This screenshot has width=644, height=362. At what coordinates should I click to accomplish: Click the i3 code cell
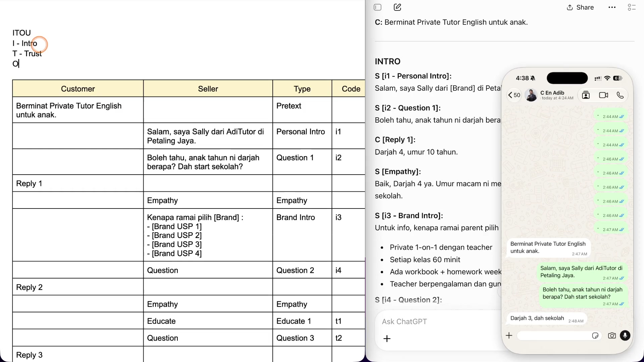pos(349,235)
